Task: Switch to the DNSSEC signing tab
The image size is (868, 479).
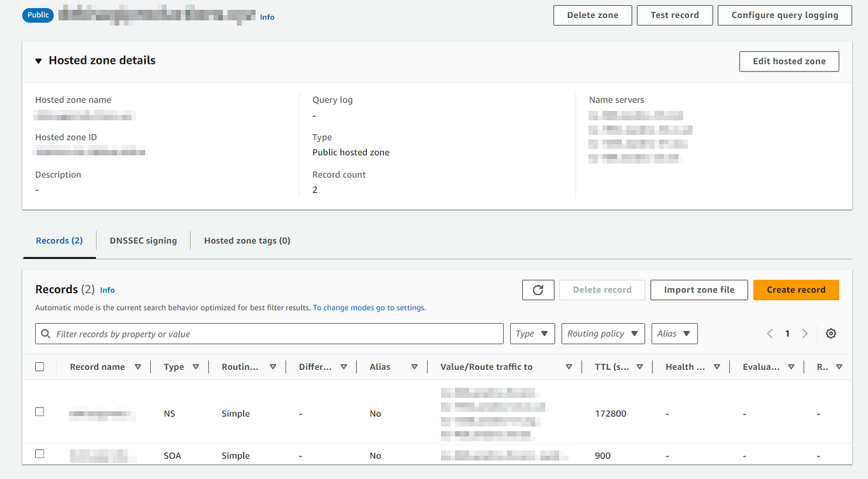Action: point(143,240)
